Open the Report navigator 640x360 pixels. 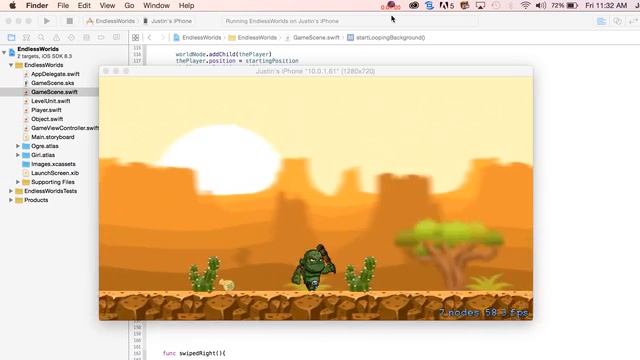(116, 38)
